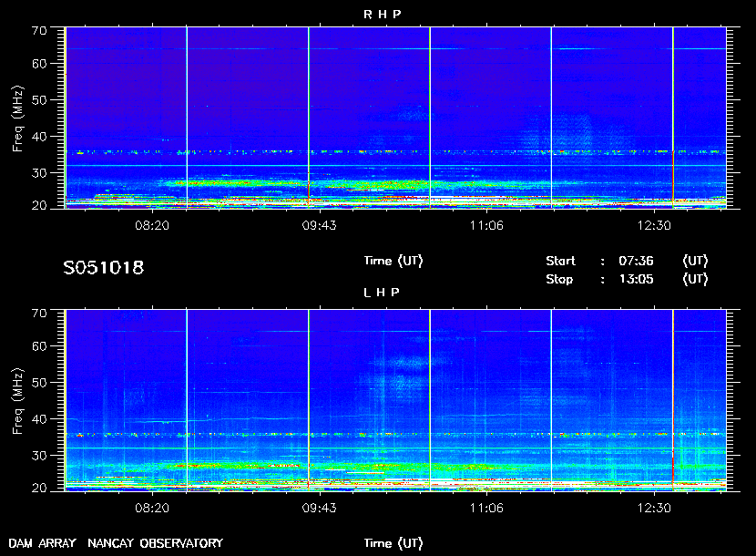Click the Start time value 07:36
This screenshot has height=556, width=756.
point(636,261)
